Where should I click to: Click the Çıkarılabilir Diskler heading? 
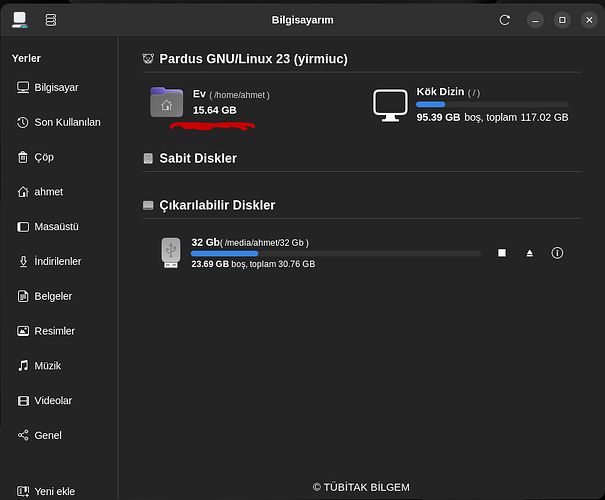point(217,205)
